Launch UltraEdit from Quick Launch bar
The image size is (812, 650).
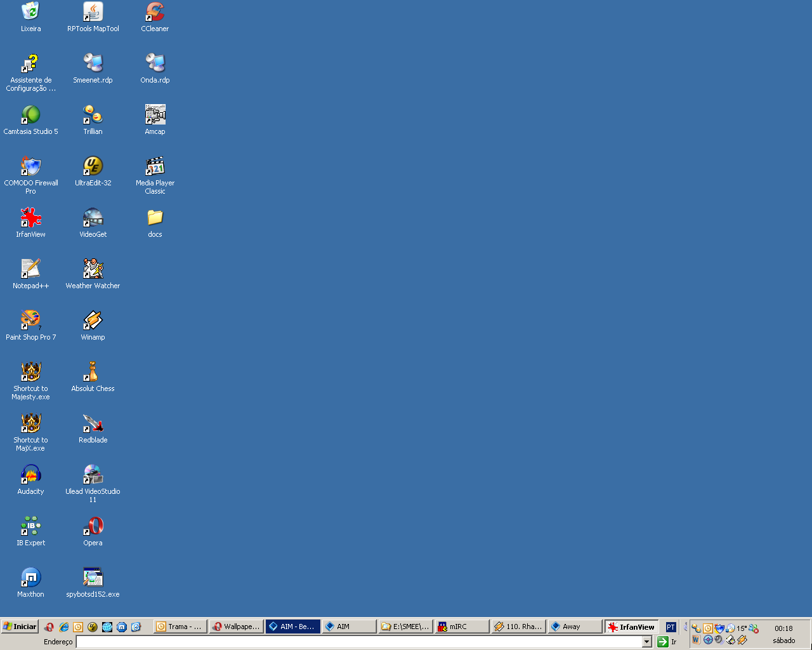tap(93, 627)
